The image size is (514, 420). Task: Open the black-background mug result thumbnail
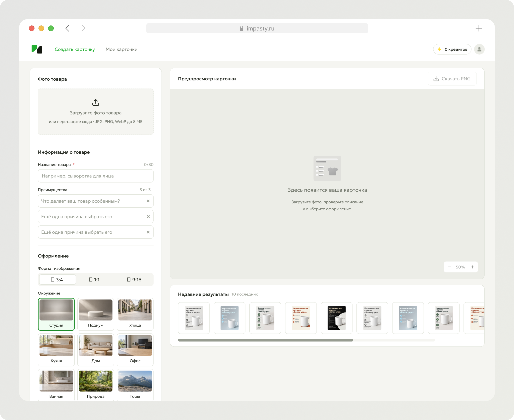[337, 318]
